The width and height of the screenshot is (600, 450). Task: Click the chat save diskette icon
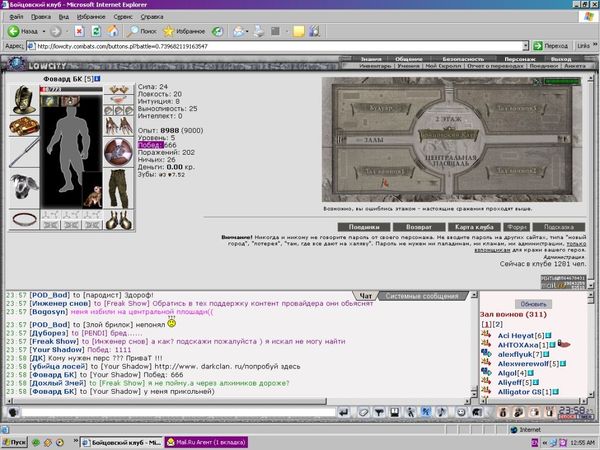tap(395, 412)
